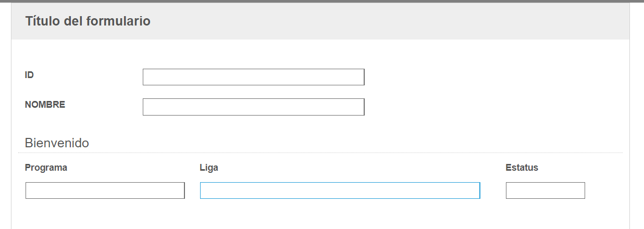The image size is (644, 229).
Task: Place cursor in the box beside NOMBRE
Action: pos(253,107)
